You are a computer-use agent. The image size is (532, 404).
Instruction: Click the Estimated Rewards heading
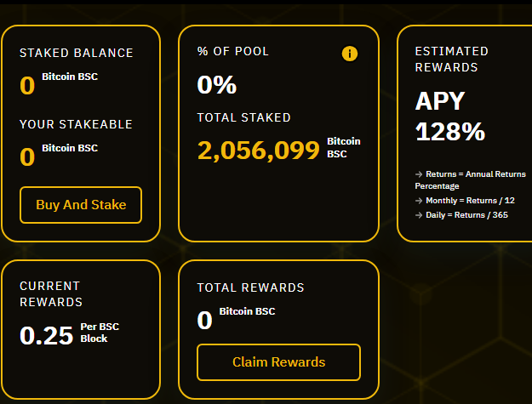coord(452,60)
